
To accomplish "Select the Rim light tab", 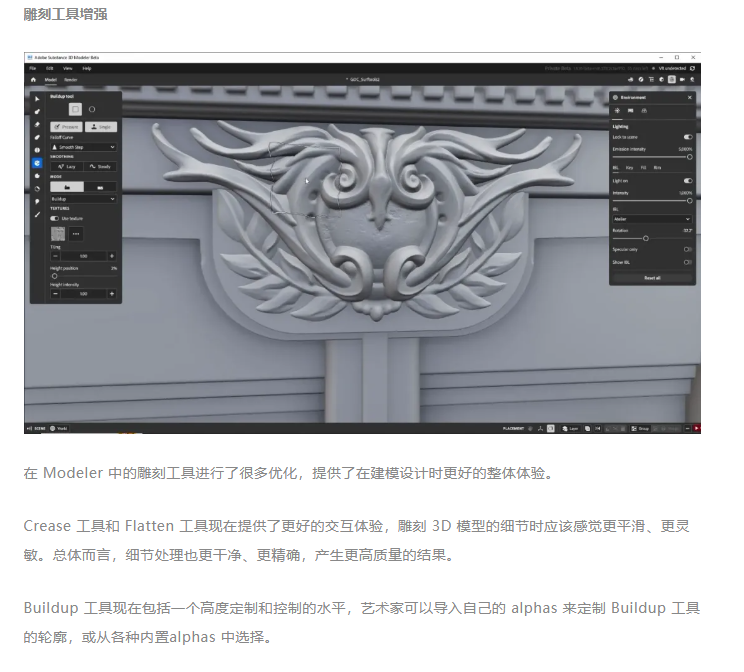I will [657, 168].
